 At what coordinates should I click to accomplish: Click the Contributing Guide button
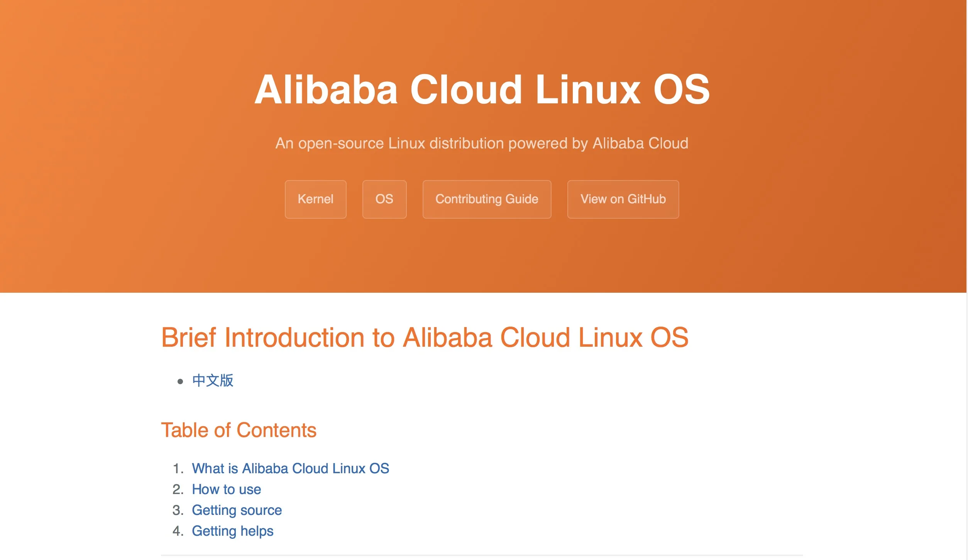click(x=486, y=199)
